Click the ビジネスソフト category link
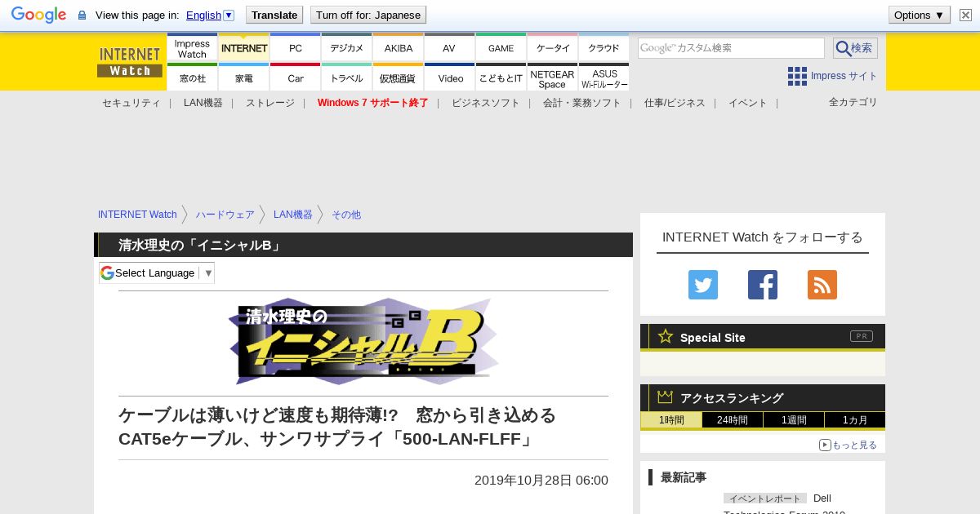 (486, 103)
